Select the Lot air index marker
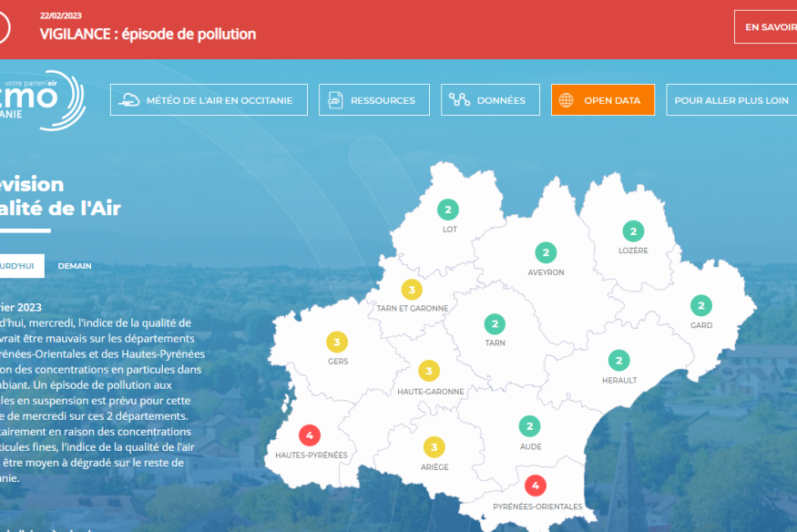 [x=448, y=210]
